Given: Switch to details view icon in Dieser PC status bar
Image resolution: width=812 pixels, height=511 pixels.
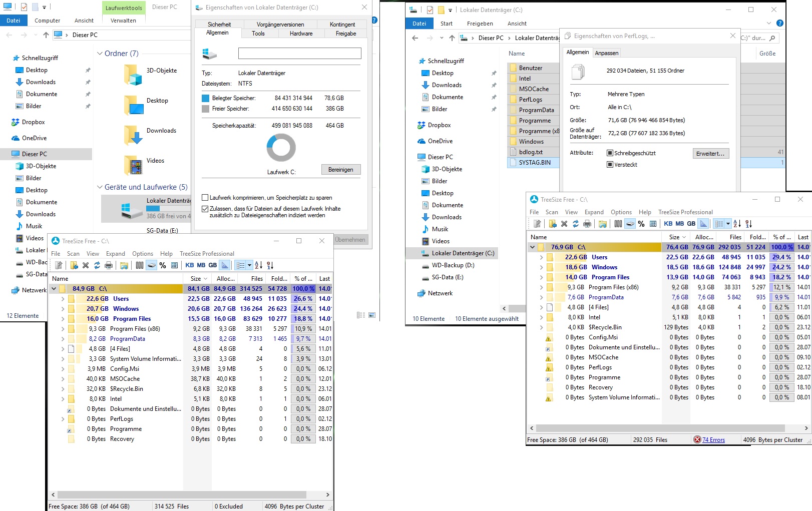Looking at the screenshot, I should coord(361,315).
